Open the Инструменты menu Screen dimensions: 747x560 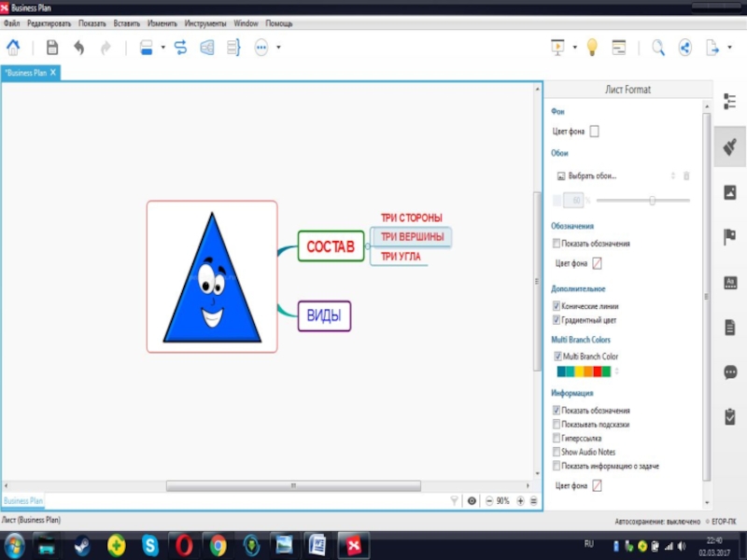pos(204,22)
